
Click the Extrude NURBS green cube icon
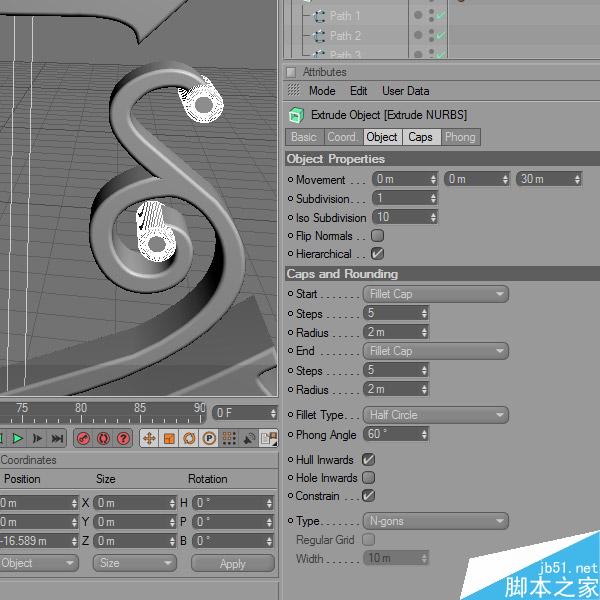point(296,115)
